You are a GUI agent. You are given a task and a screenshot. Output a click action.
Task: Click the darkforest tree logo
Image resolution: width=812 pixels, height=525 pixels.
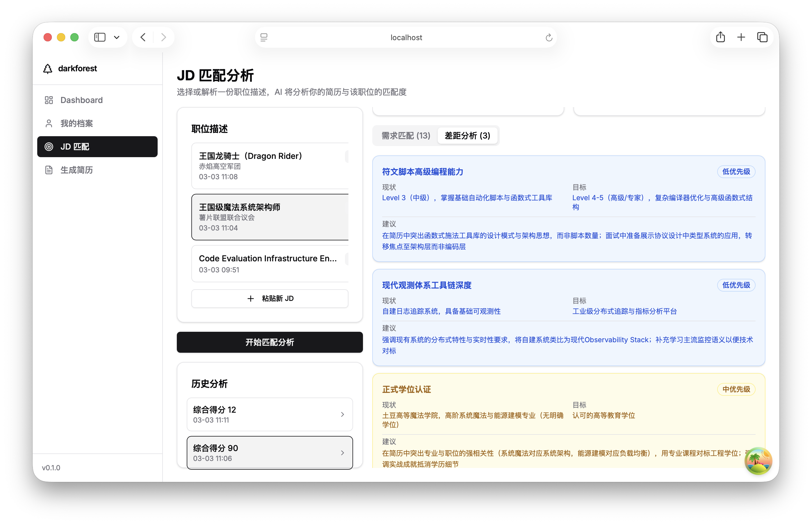[x=48, y=68]
